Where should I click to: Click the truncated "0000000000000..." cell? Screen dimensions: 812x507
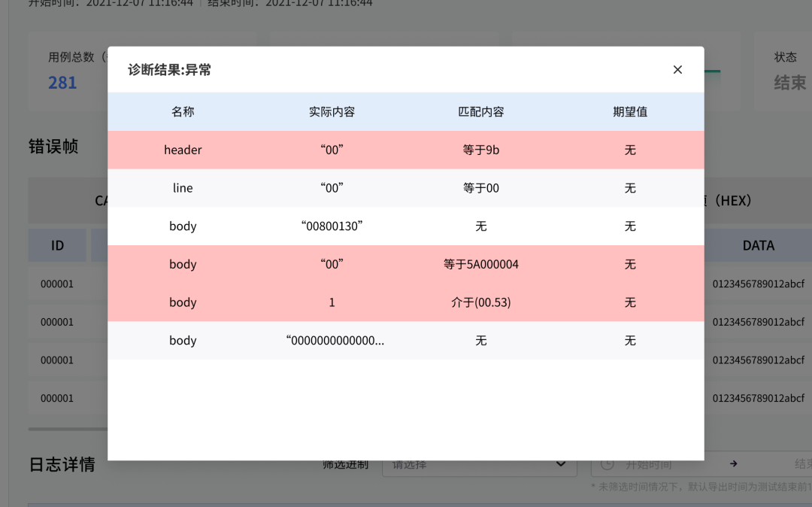(x=335, y=341)
